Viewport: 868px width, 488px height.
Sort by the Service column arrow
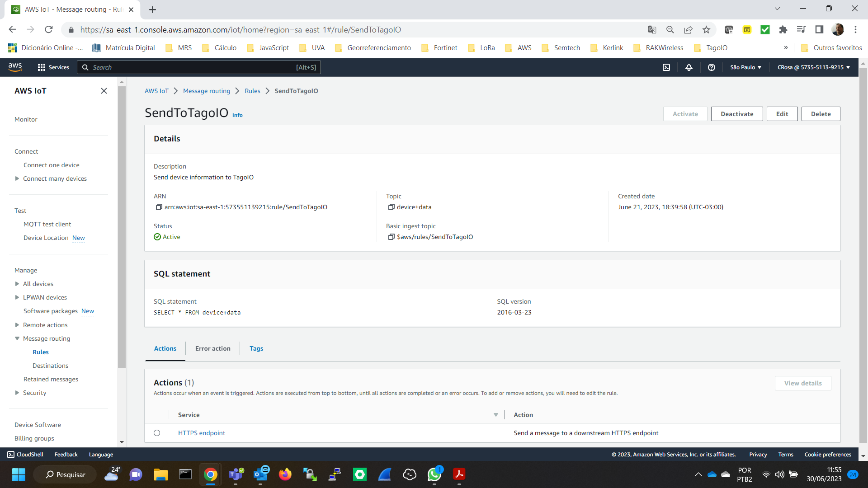click(x=496, y=415)
